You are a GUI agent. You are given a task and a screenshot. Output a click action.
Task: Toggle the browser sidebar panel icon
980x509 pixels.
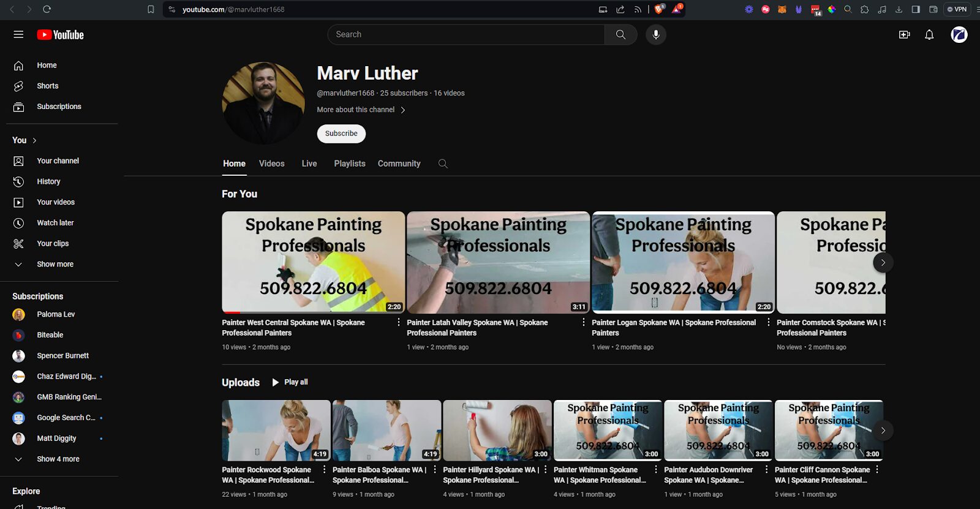(916, 9)
